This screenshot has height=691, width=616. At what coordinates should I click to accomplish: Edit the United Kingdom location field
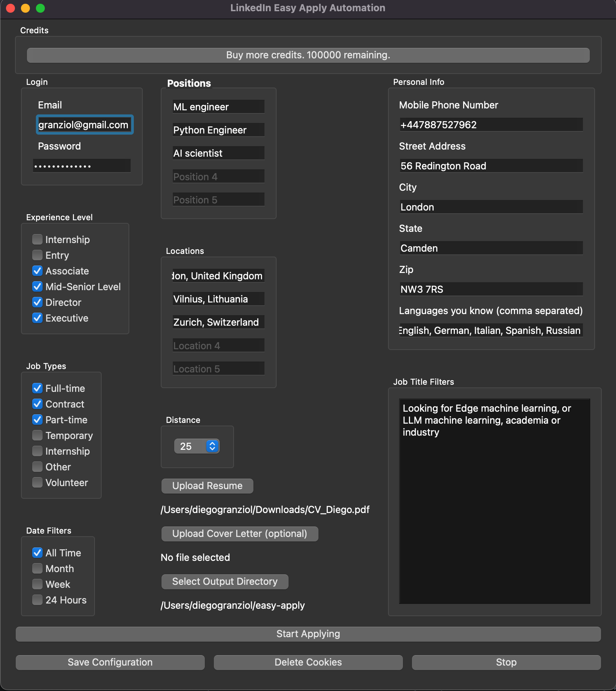[218, 276]
